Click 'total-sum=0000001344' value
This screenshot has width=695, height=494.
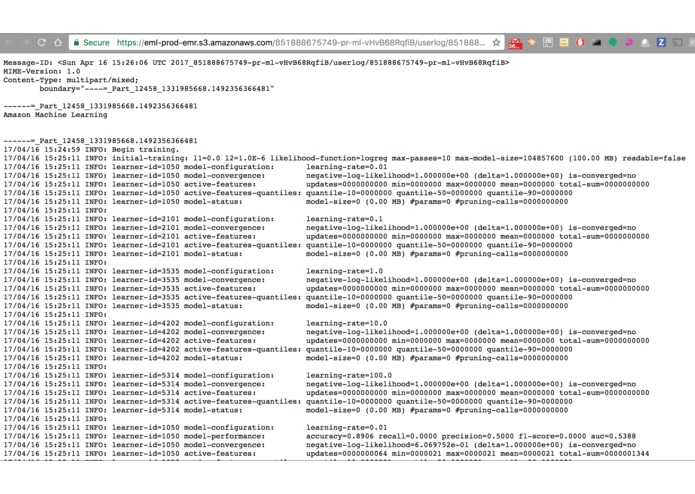[604, 454]
